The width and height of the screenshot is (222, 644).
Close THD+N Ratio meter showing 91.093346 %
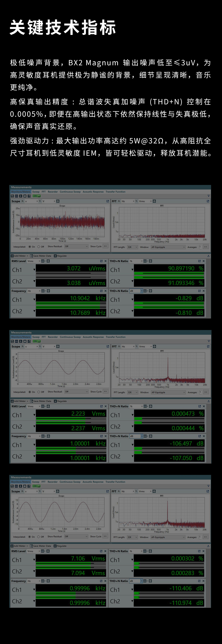203,261
